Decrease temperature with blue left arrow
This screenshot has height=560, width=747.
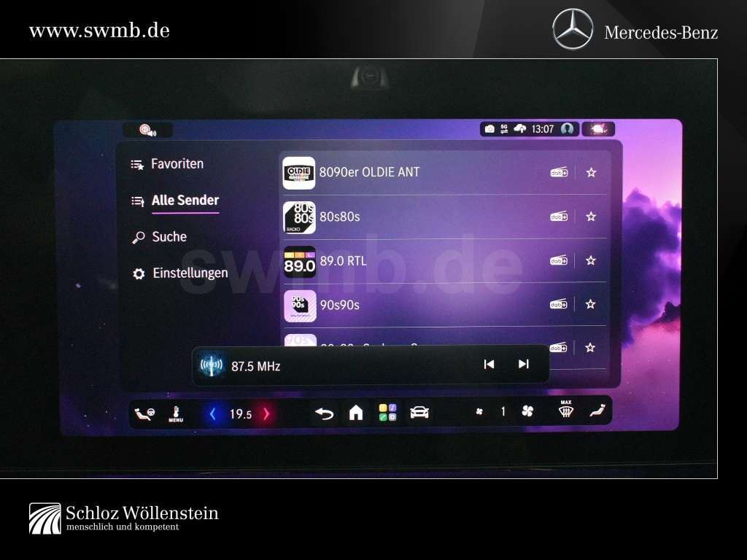click(212, 414)
